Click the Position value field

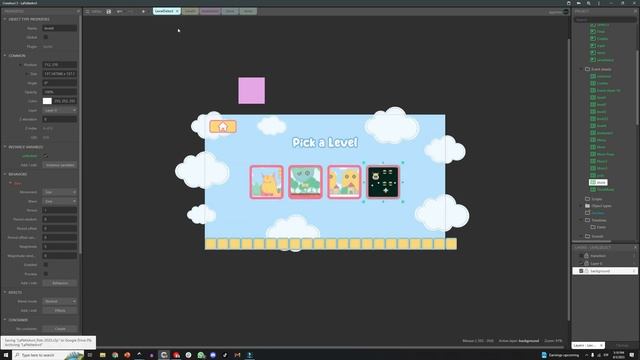(60, 64)
